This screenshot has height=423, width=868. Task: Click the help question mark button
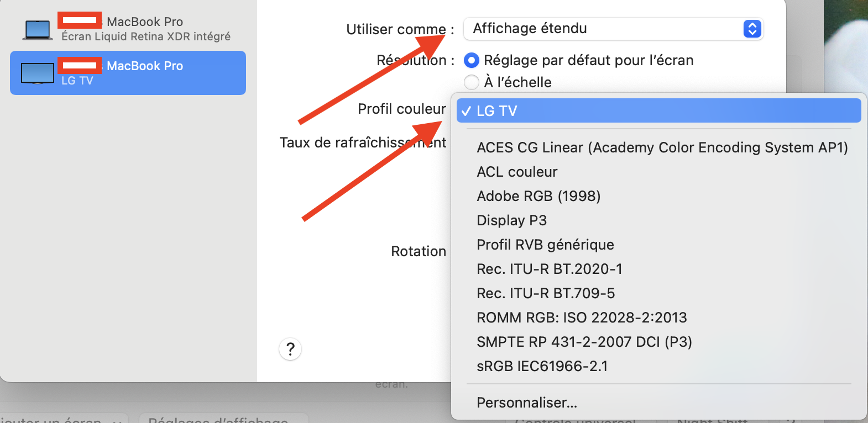(290, 349)
